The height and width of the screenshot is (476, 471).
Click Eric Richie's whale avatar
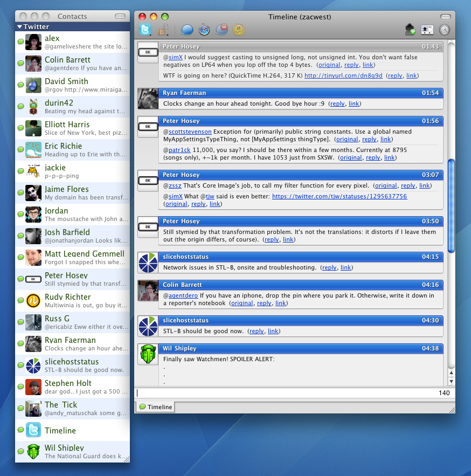[x=33, y=150]
